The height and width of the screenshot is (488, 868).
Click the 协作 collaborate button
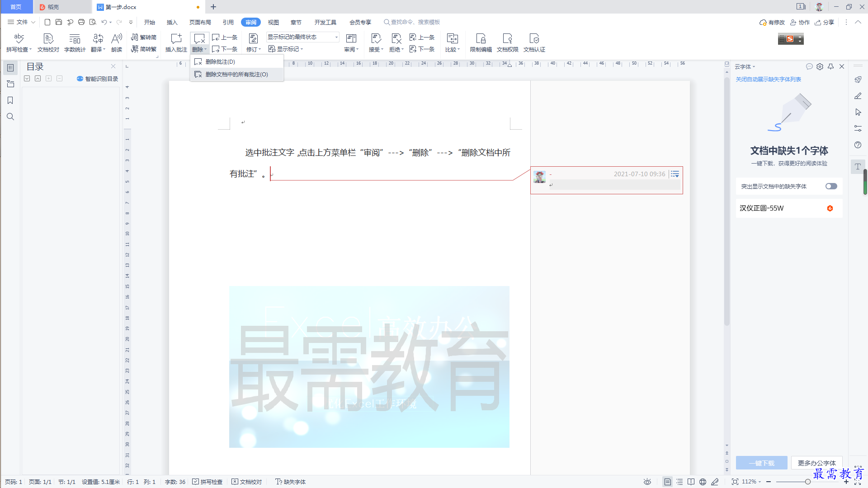click(x=800, y=22)
